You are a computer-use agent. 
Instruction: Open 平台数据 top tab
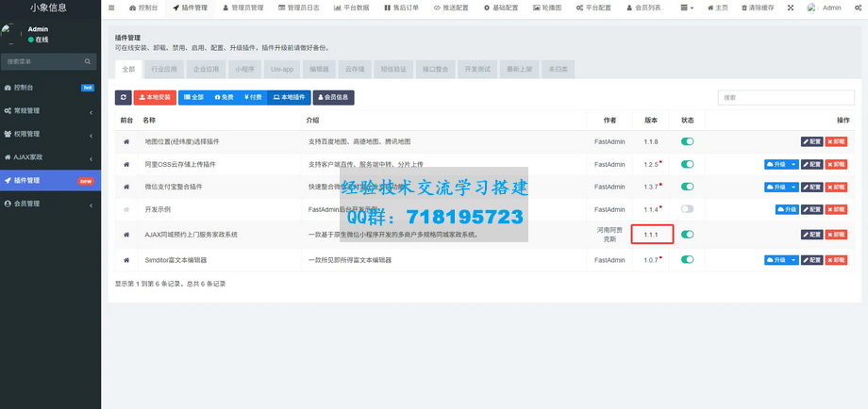(352, 8)
